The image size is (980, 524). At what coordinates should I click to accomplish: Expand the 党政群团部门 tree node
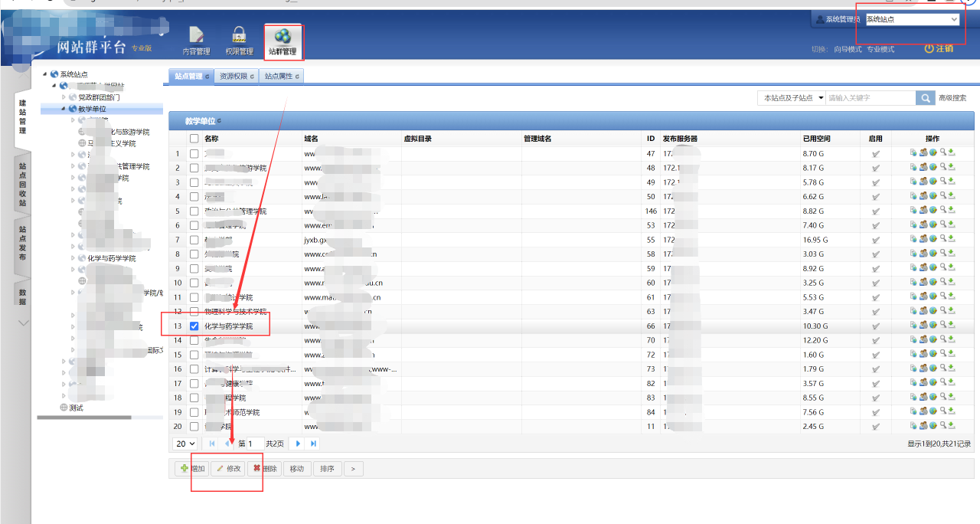(64, 97)
